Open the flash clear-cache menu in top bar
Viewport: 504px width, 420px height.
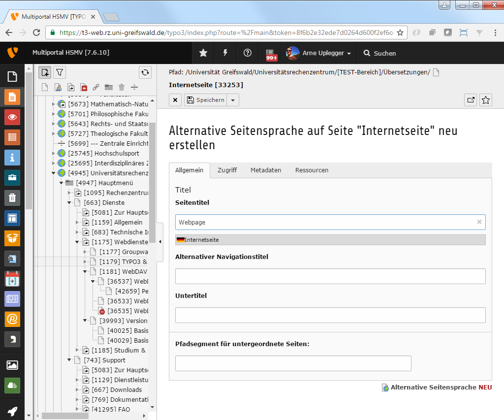pos(225,53)
